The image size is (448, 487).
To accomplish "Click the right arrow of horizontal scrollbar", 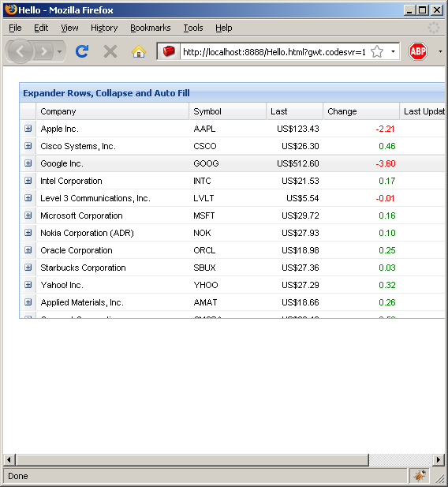I will pos(439,459).
